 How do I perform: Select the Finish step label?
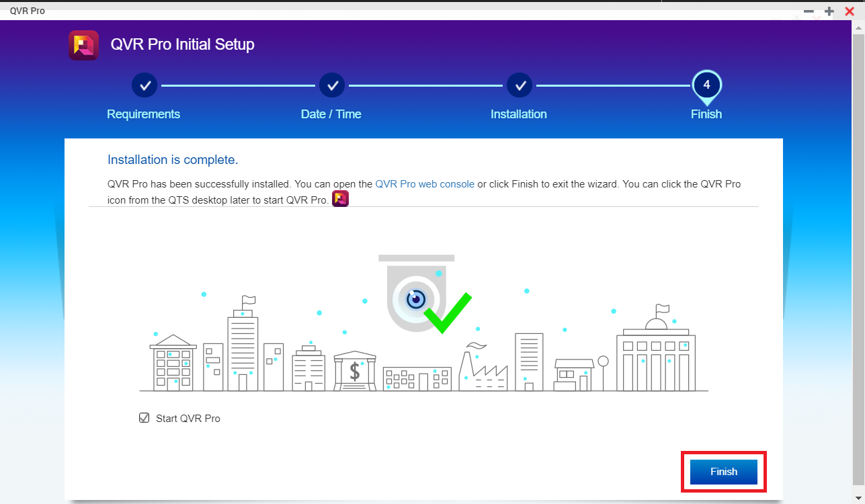706,114
